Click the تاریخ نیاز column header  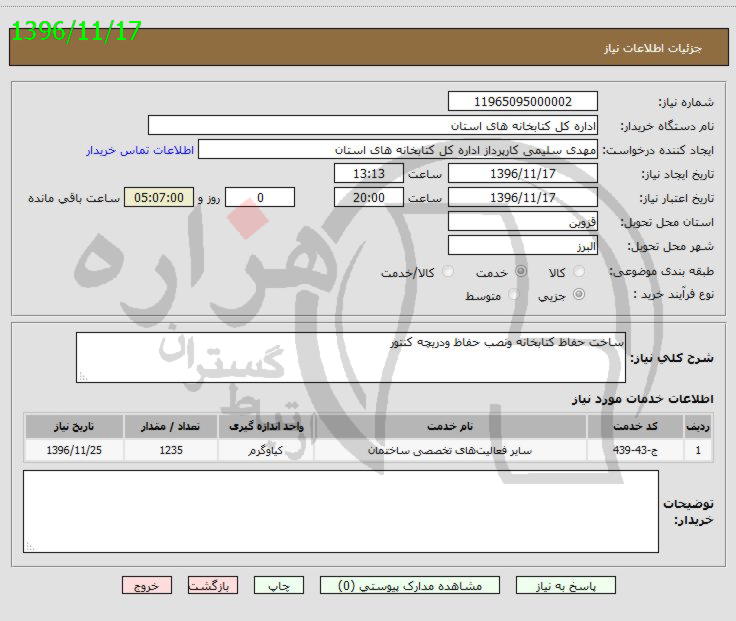[74, 426]
